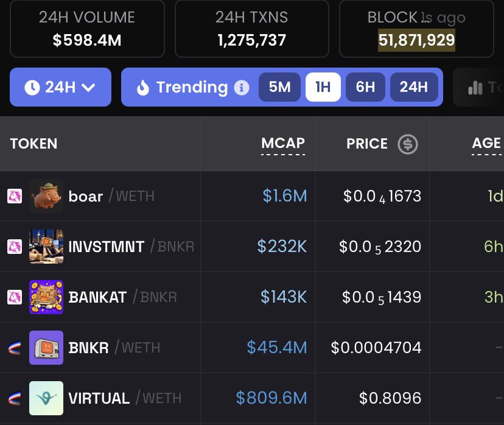Click the highlighted block number 51,871,929

[416, 40]
